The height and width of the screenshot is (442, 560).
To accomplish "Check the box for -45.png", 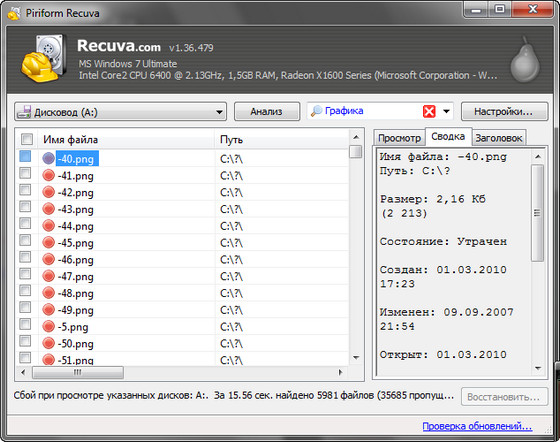I will pyautogui.click(x=25, y=240).
